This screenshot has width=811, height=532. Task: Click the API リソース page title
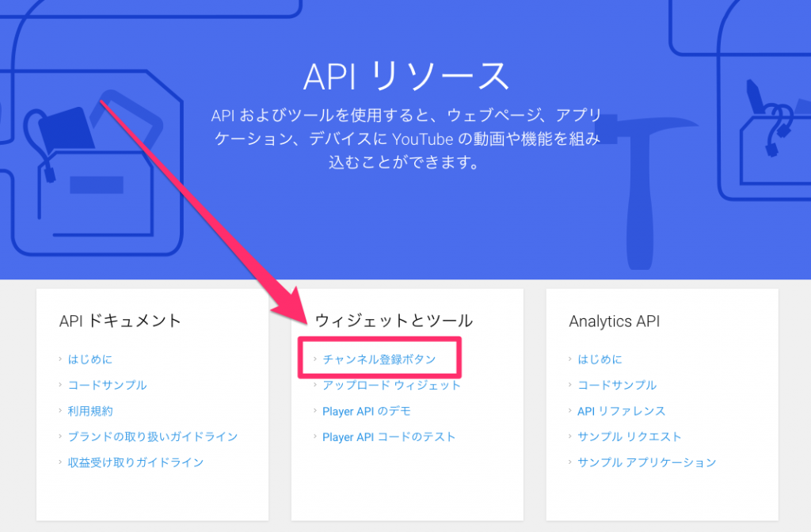click(406, 77)
